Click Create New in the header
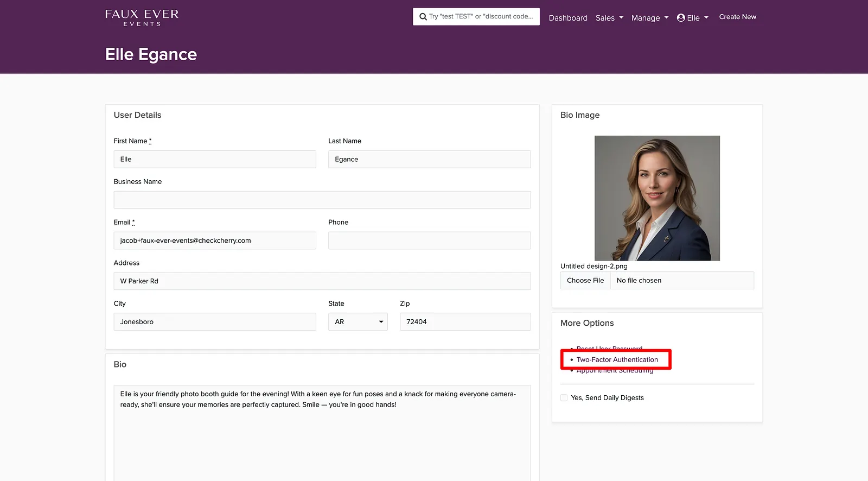The height and width of the screenshot is (481, 868). tap(737, 17)
